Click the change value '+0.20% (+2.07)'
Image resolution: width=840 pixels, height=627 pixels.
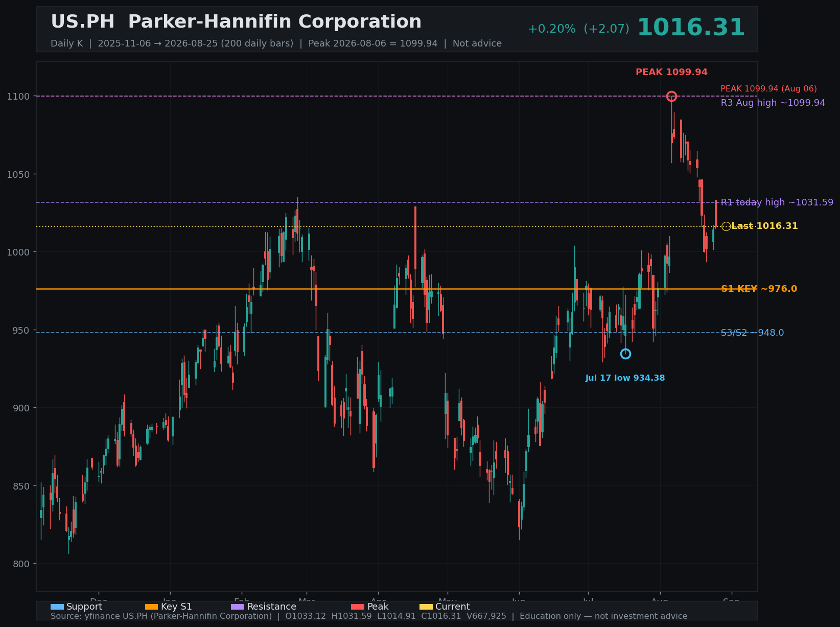(x=578, y=29)
